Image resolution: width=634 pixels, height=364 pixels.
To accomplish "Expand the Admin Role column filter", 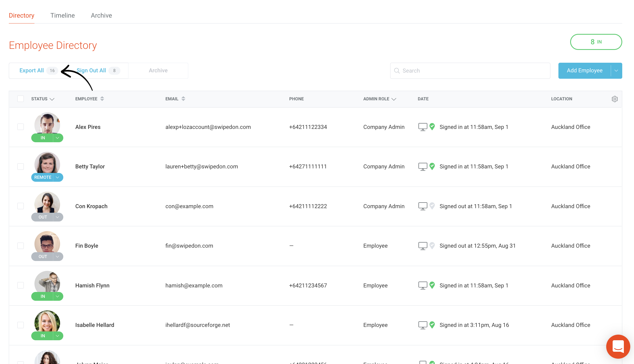I will tap(394, 99).
